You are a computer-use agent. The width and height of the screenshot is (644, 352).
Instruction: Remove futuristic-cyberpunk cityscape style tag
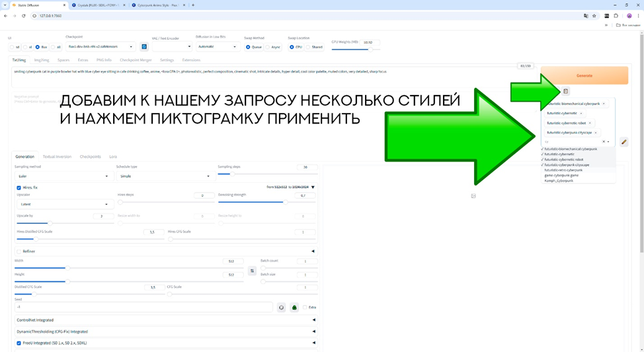coord(596,133)
